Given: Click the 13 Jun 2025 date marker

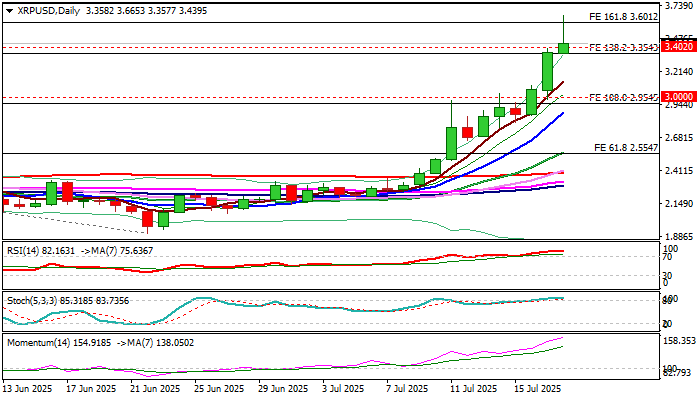Looking at the screenshot, I should point(27,388).
